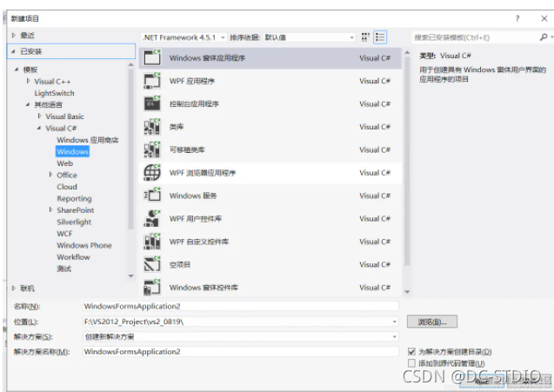Pick the WPF 自定义控件库 icon
Screen dimensions: 554x392
152,242
